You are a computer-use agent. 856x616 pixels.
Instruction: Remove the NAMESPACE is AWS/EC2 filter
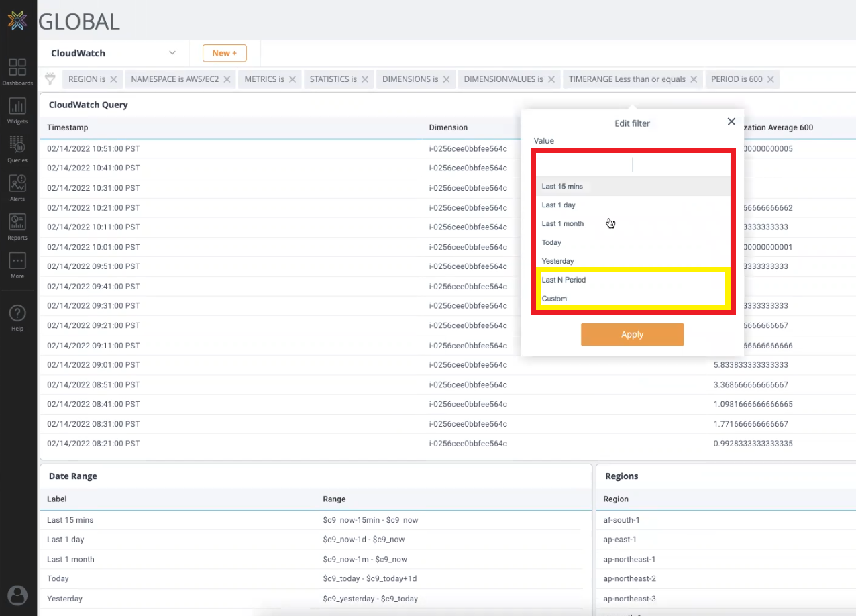[x=227, y=79]
